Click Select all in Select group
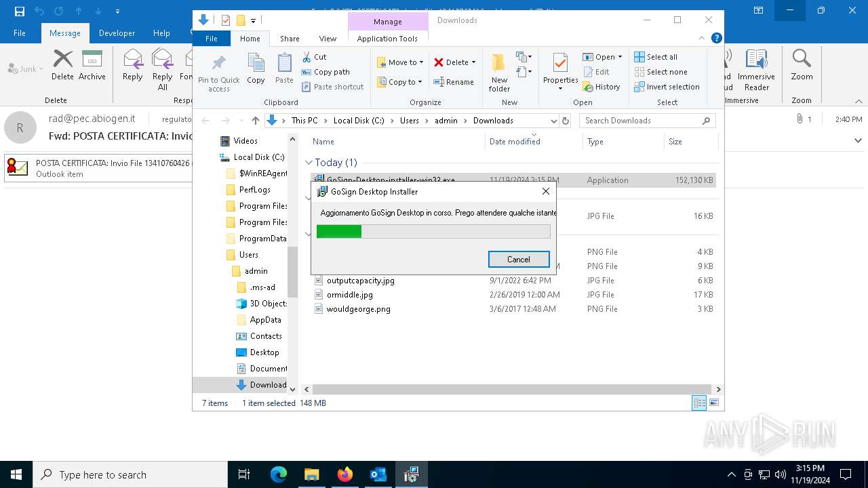This screenshot has width=868, height=488. click(x=656, y=57)
